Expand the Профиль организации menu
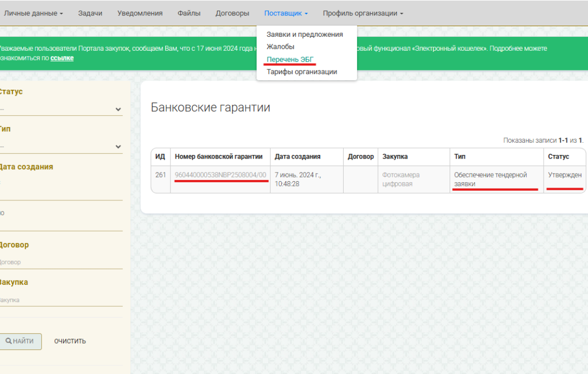The width and height of the screenshot is (588, 374). pos(363,13)
